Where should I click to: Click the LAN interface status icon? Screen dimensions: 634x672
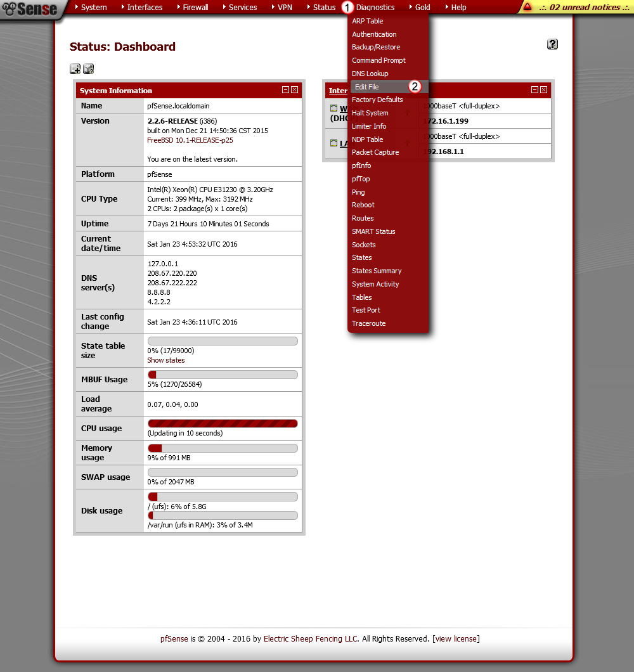pos(333,143)
